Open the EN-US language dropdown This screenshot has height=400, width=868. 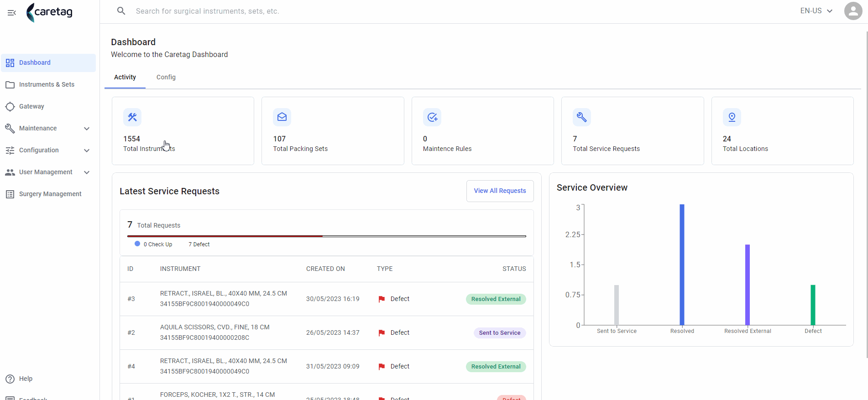tap(816, 11)
